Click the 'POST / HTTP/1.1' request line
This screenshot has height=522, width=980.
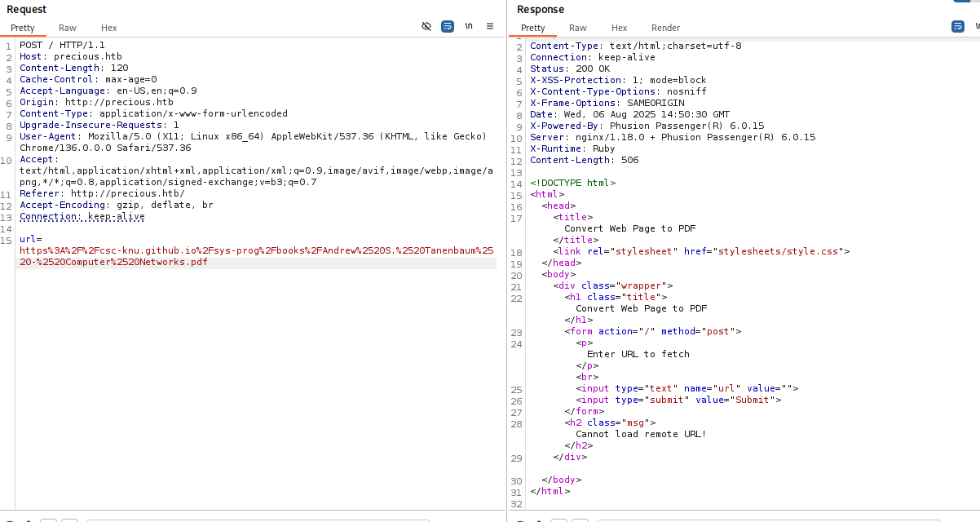pyautogui.click(x=62, y=46)
